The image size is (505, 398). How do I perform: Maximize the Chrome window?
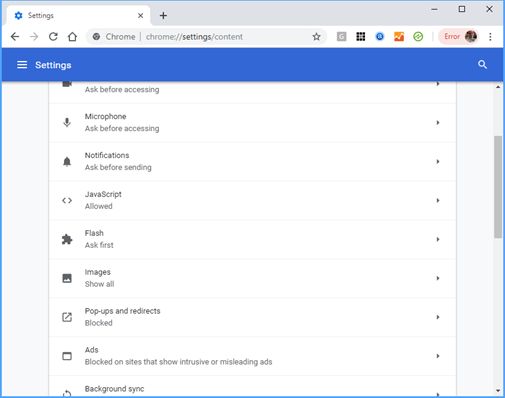[462, 9]
